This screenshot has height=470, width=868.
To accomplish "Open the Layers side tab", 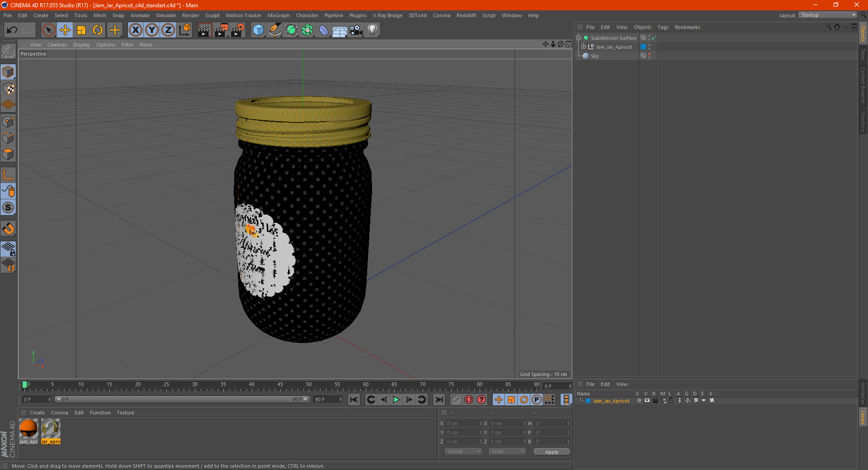I will click(x=863, y=417).
